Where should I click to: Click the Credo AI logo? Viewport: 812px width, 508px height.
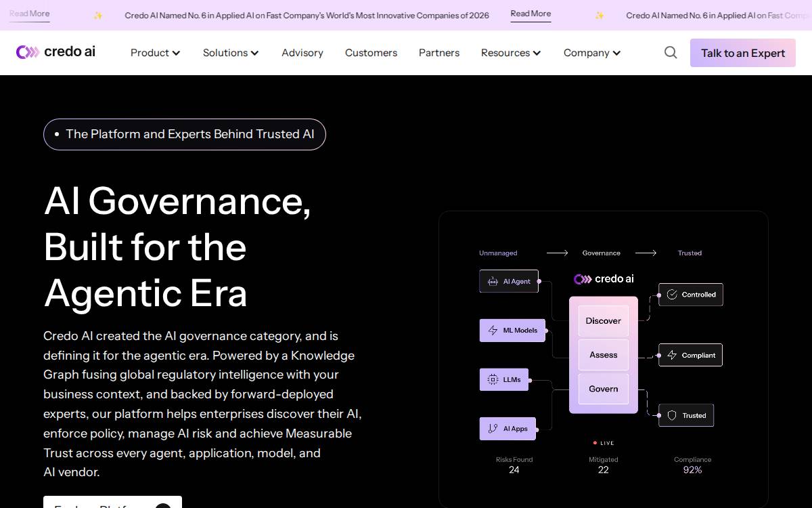point(55,52)
